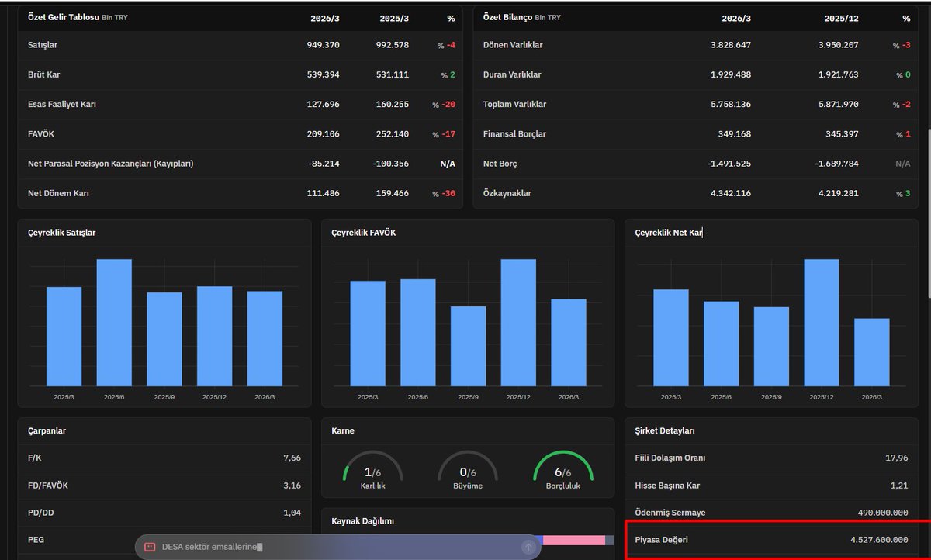Click the 'Özet Gelir Tablosu' table title
This screenshot has width=931, height=560.
point(63,17)
